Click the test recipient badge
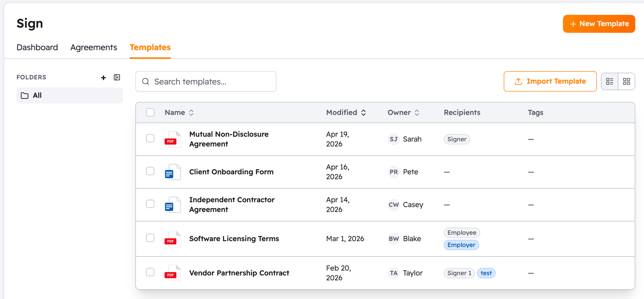The height and width of the screenshot is (299, 644). click(x=486, y=273)
